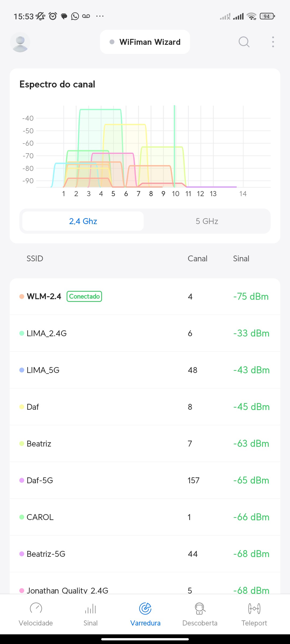The image size is (290, 644).
Task: Open the three-dot overflow menu
Action: point(273,42)
